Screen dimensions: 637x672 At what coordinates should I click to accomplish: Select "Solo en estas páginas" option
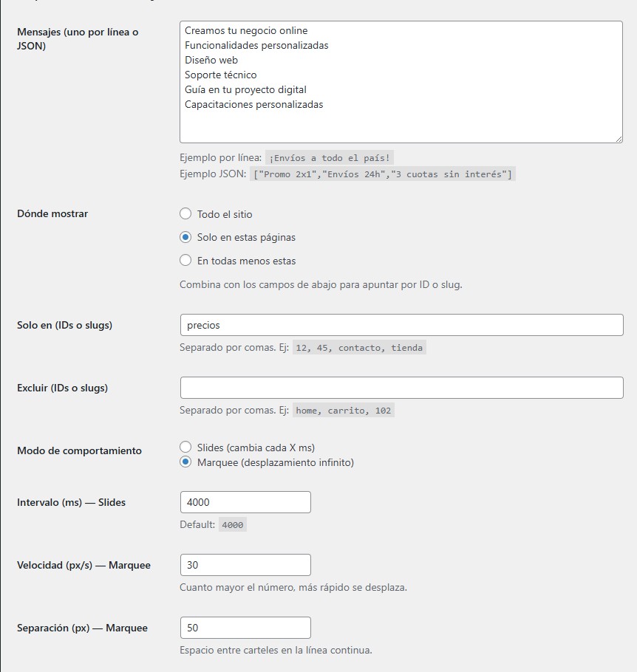187,236
